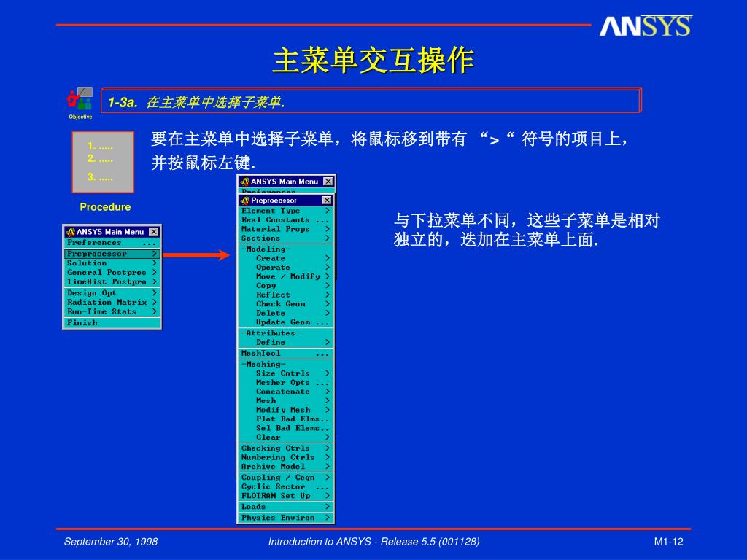
Task: Open Material Props submenu
Action: (x=285, y=229)
